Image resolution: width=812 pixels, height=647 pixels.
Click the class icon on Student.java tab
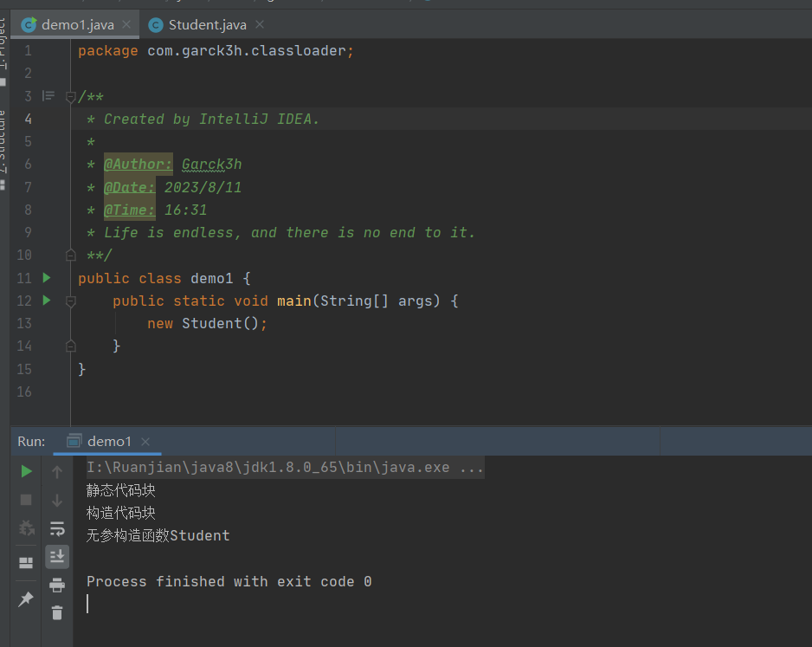(155, 25)
